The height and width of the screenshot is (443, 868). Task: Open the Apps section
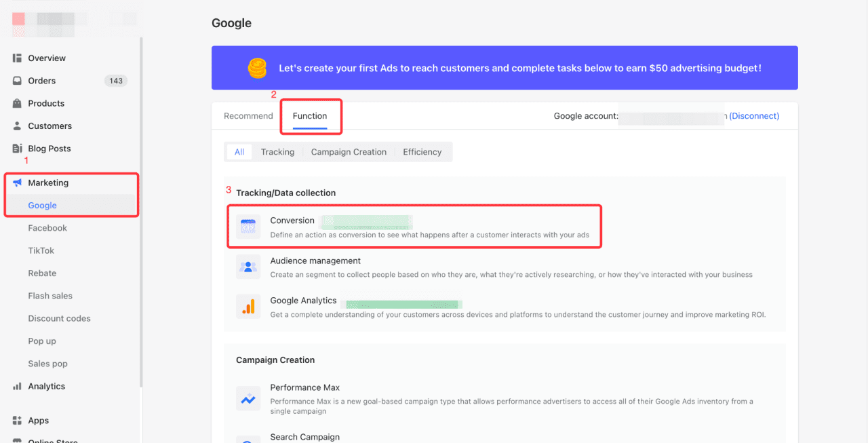tap(39, 421)
